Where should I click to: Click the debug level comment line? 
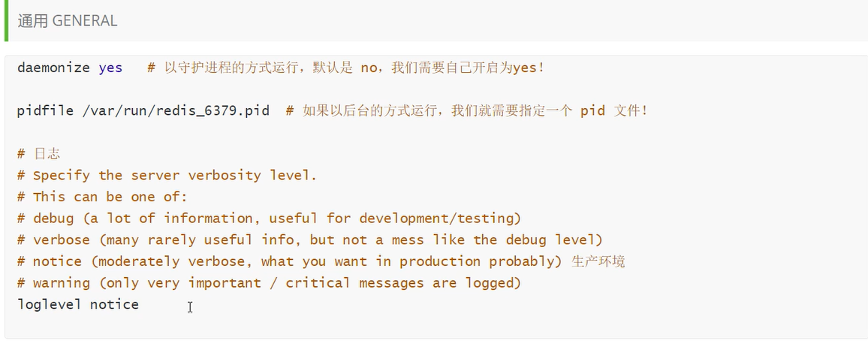click(x=269, y=219)
